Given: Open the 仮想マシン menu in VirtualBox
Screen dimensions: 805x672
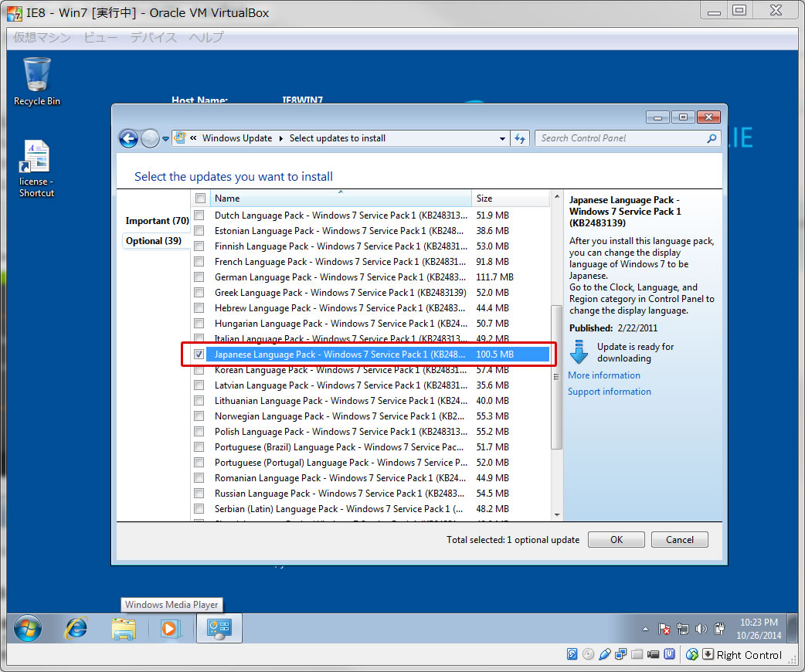Looking at the screenshot, I should (42, 37).
